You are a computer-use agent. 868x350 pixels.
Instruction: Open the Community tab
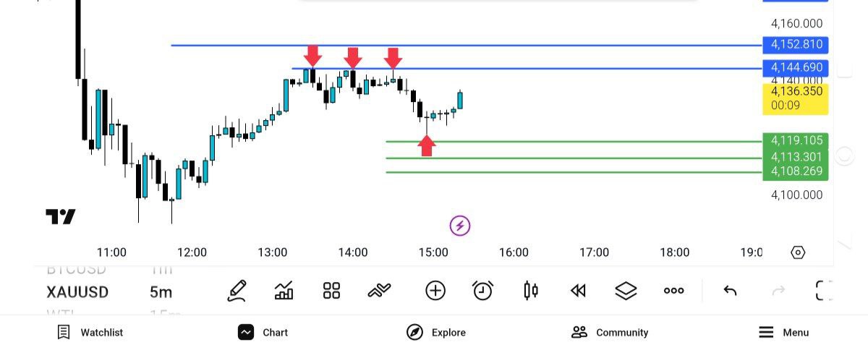(609, 333)
